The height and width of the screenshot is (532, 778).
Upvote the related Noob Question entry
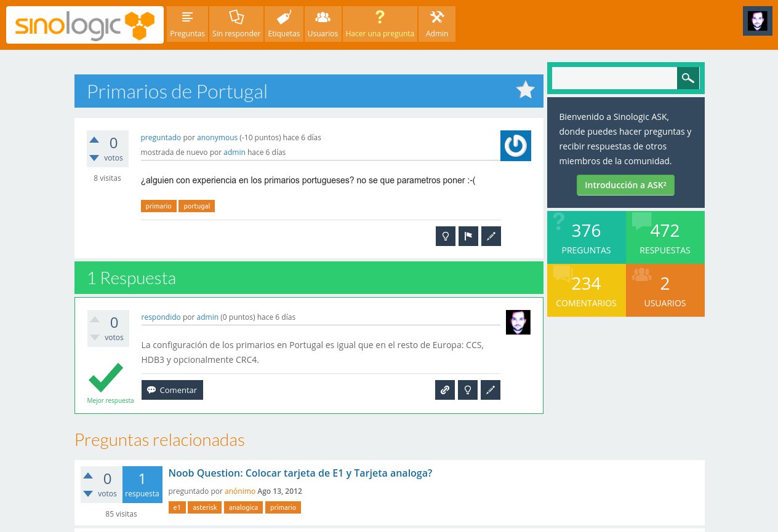coord(88,475)
